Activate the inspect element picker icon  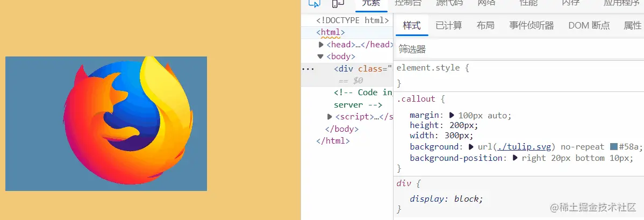pos(314,3)
